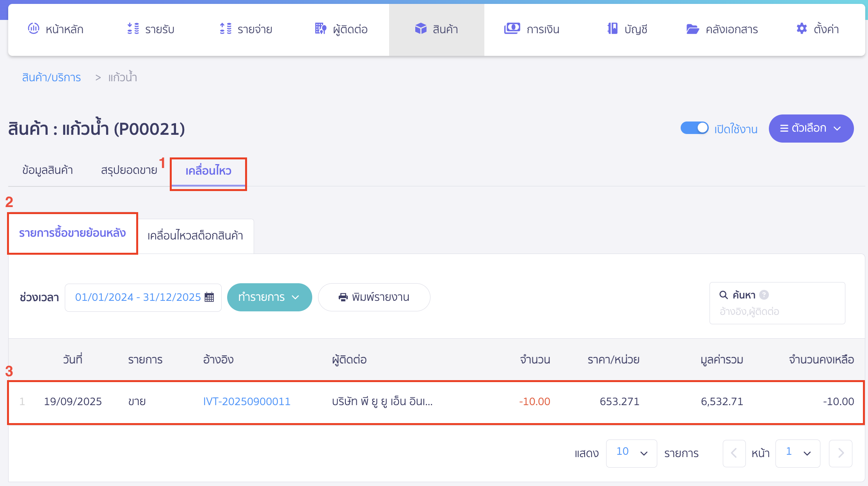Viewport: 868px width, 486px height.
Task: Open the page number dropdown
Action: [x=797, y=453]
